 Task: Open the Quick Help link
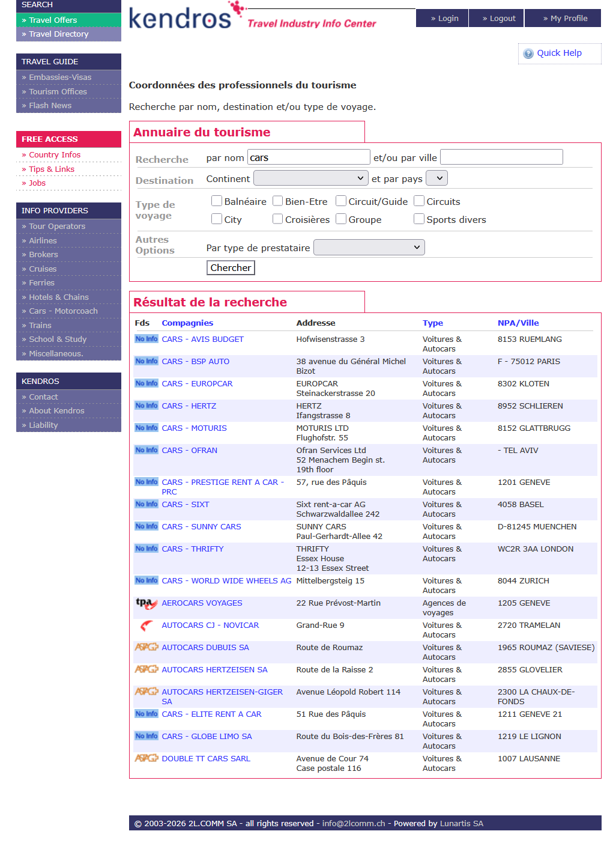click(x=559, y=53)
